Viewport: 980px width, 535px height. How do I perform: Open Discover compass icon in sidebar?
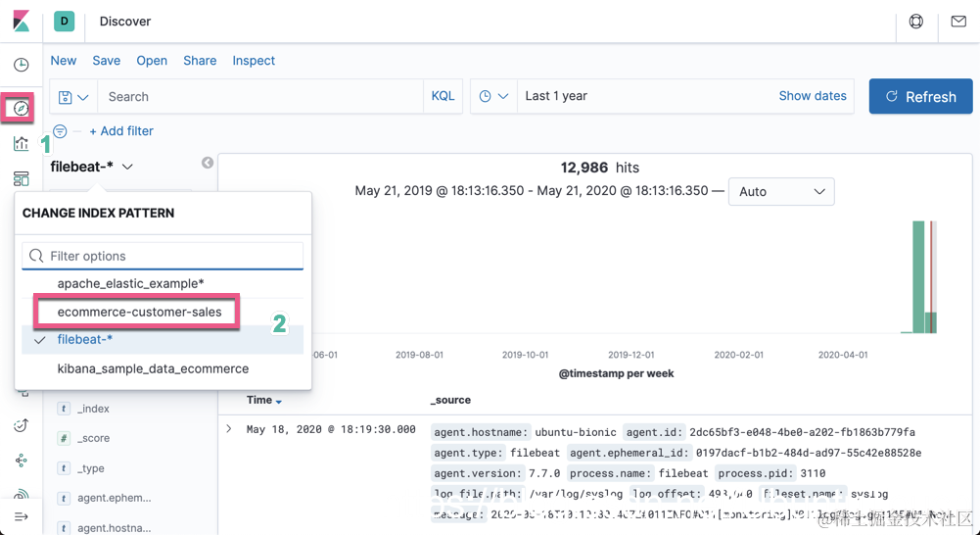pyautogui.click(x=22, y=108)
